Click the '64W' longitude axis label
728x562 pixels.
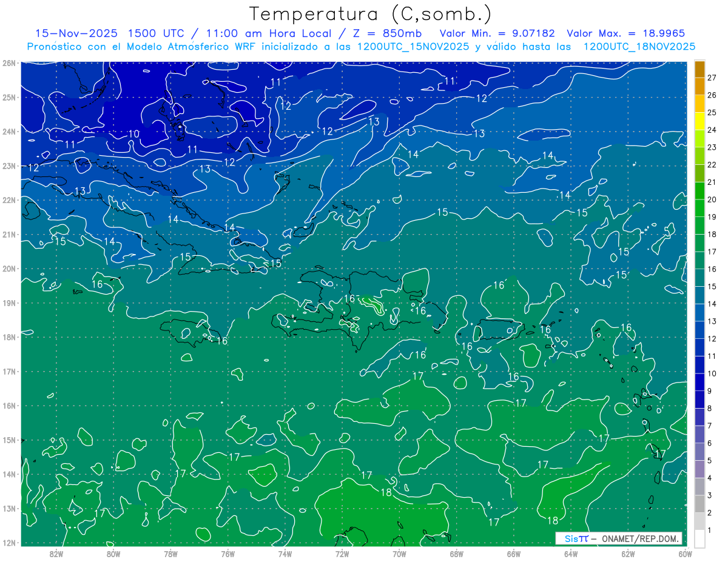pyautogui.click(x=571, y=554)
